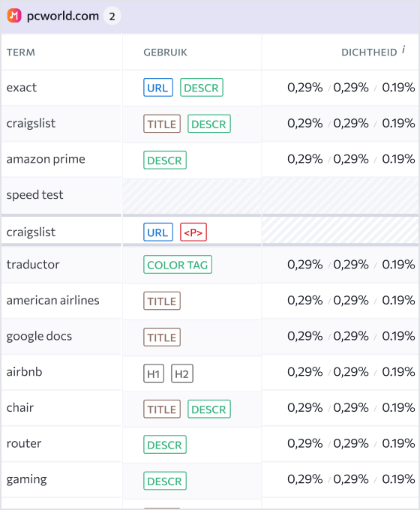420x510 pixels.
Task: Click the count badge next to pcworld.com
Action: tap(112, 16)
